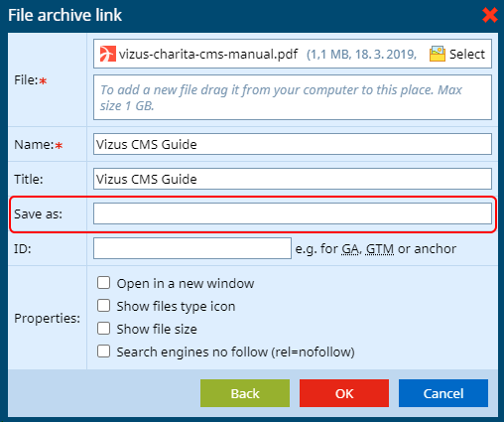504x422 pixels.
Task: Click the GTM abbreviation hint
Action: click(380, 249)
